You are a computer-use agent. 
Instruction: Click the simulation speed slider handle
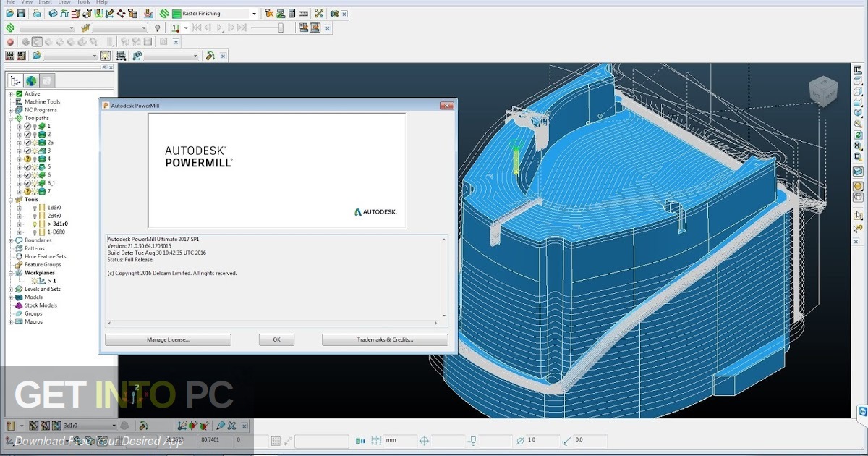(x=281, y=28)
